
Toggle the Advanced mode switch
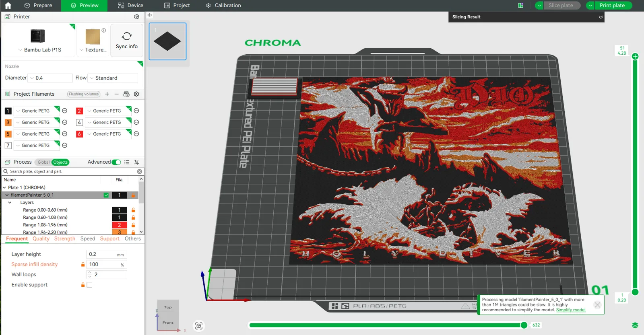tap(116, 162)
